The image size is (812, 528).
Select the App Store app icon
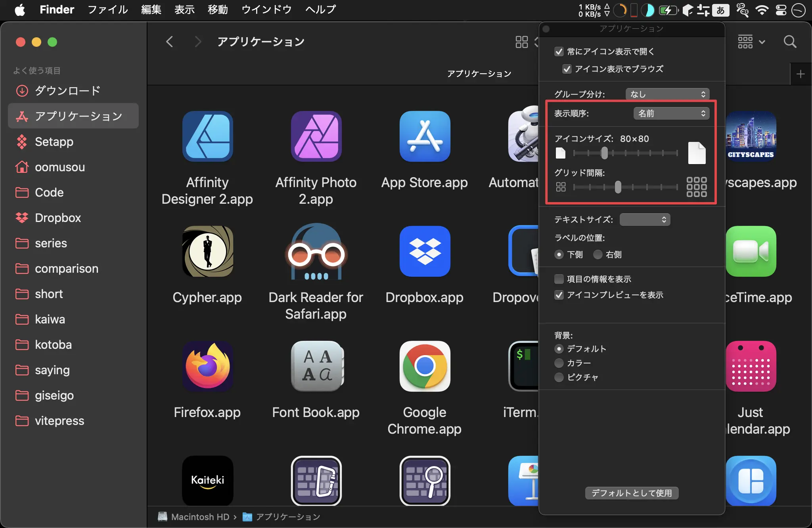(425, 136)
